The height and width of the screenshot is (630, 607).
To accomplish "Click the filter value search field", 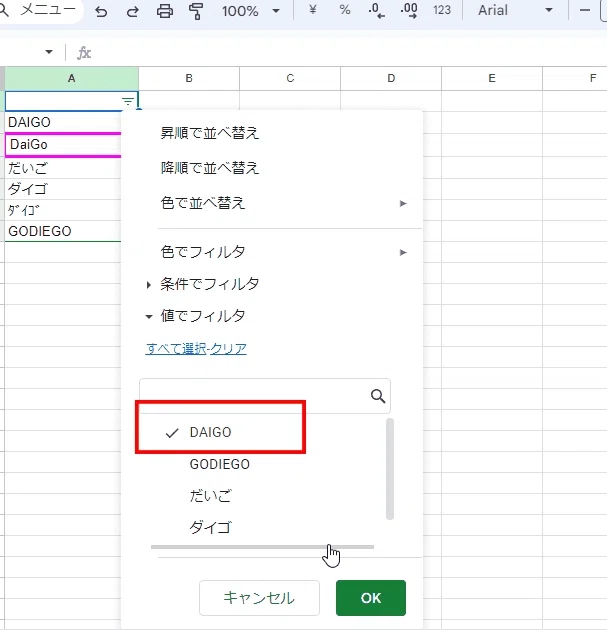I will click(265, 396).
